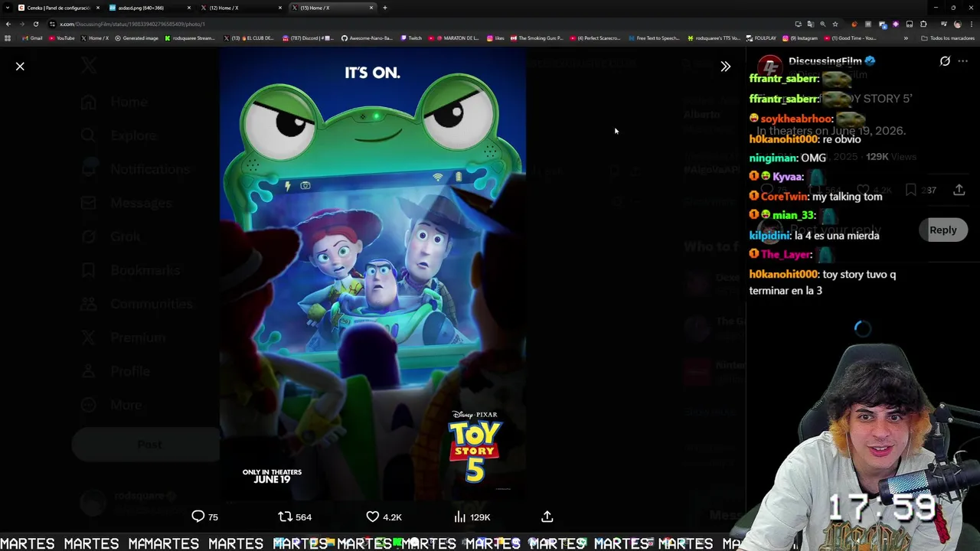Open the Twitch bookmark
The image size is (980, 551).
pyautogui.click(x=411, y=37)
